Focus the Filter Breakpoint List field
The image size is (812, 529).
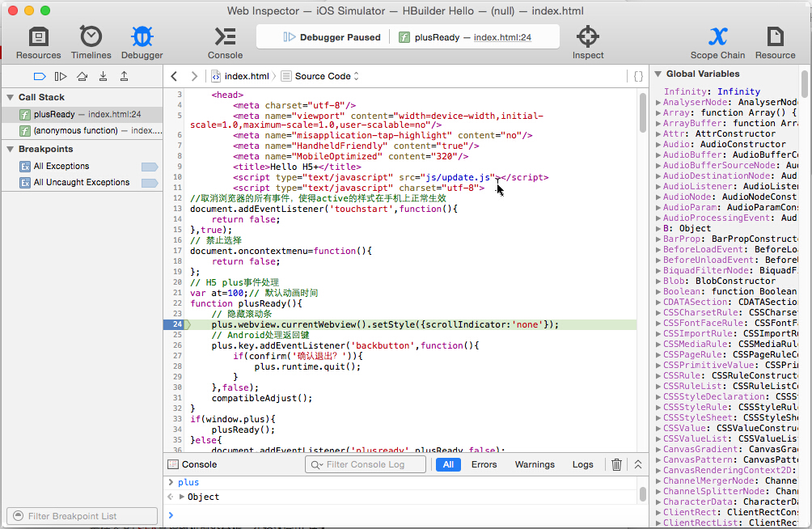coord(82,516)
